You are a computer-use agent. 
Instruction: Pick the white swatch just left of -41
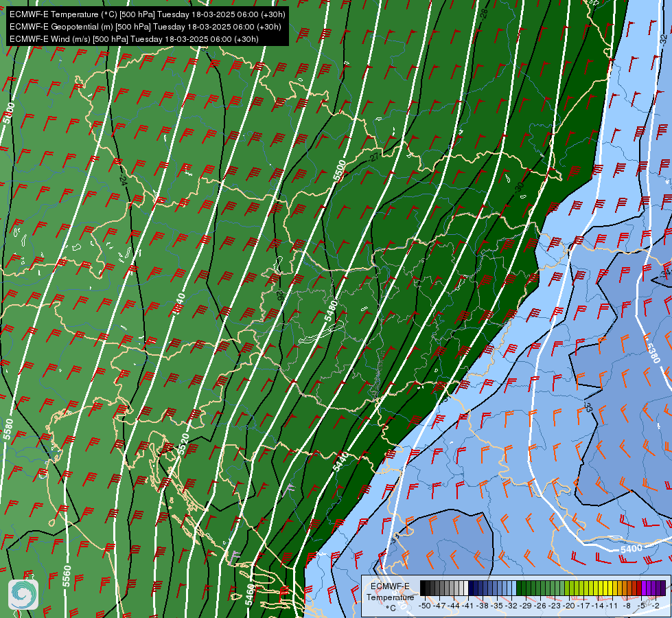[x=466, y=588]
